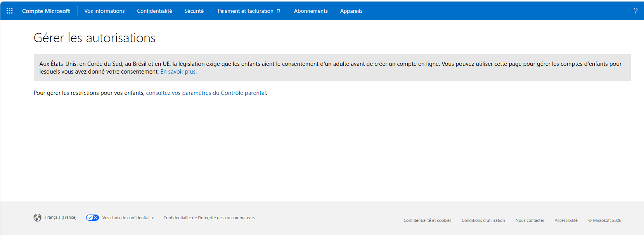Open the Appareils page
This screenshot has height=237, width=644.
351,11
